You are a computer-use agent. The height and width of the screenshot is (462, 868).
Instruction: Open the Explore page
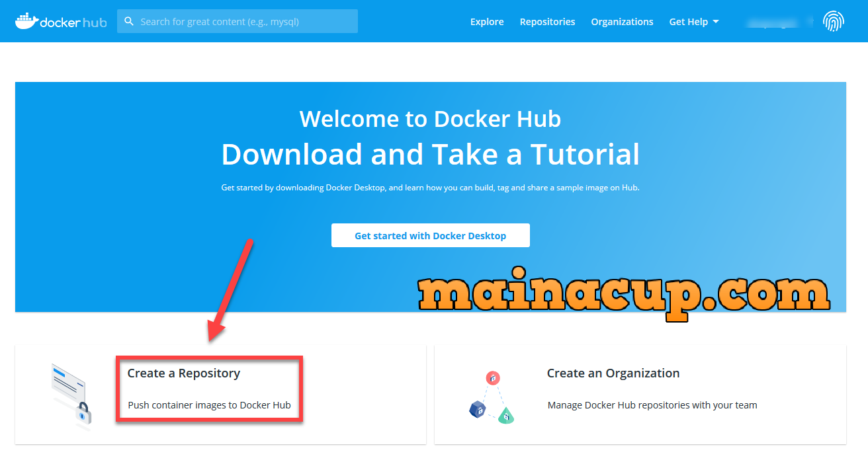click(487, 22)
